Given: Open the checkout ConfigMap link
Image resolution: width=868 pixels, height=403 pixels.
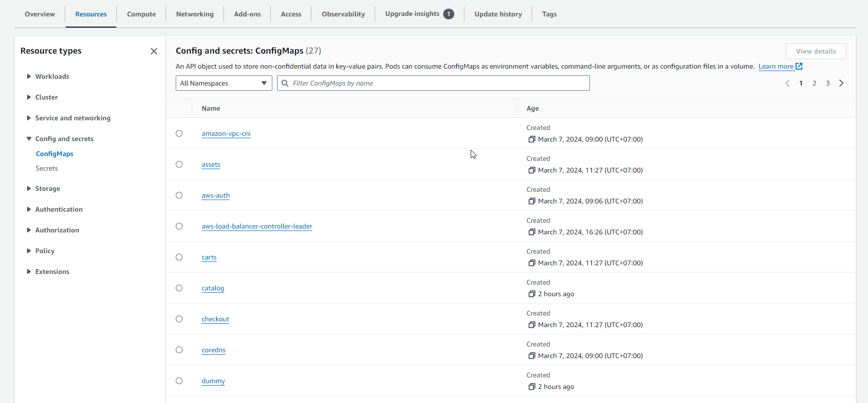Looking at the screenshot, I should click(215, 319).
